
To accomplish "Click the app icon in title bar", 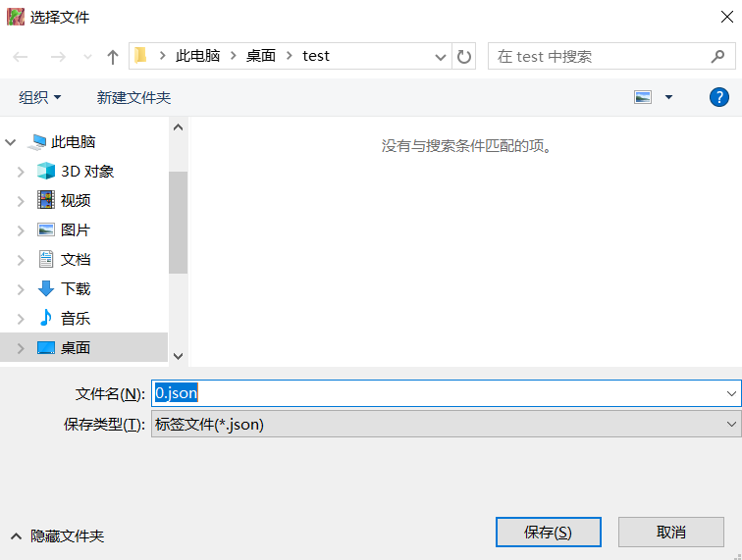I will click(x=15, y=17).
